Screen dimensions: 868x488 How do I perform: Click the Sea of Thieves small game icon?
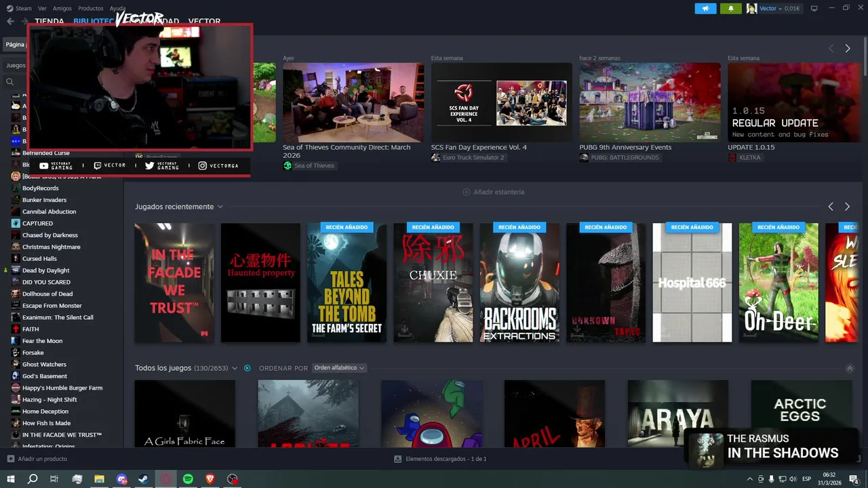click(288, 165)
